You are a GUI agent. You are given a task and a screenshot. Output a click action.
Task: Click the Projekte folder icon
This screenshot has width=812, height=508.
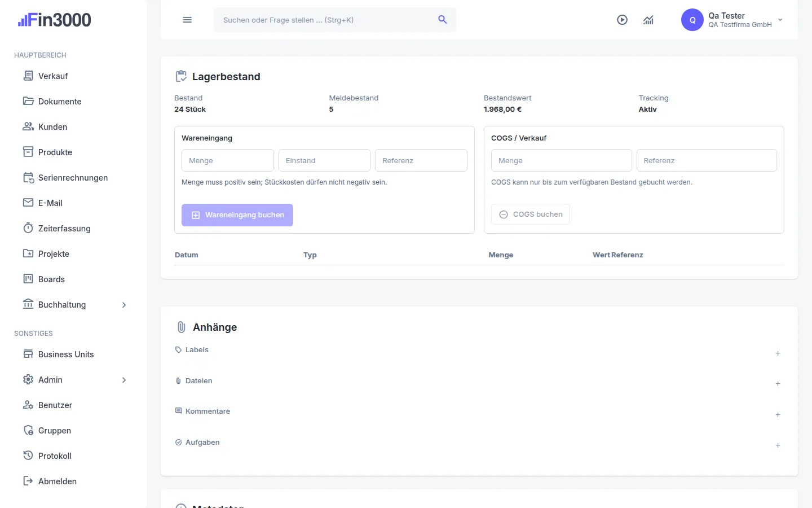pos(28,253)
